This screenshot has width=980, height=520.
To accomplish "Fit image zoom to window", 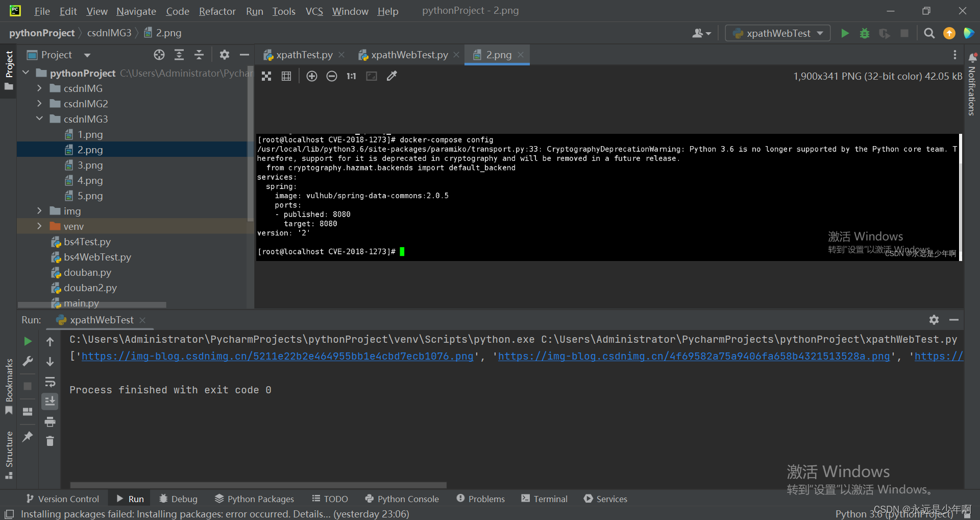I will [x=372, y=76].
